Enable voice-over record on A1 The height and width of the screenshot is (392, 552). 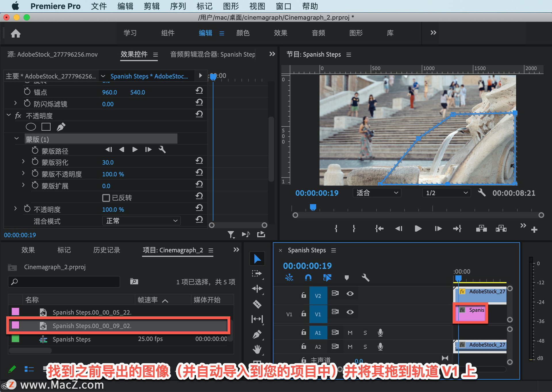click(x=380, y=333)
